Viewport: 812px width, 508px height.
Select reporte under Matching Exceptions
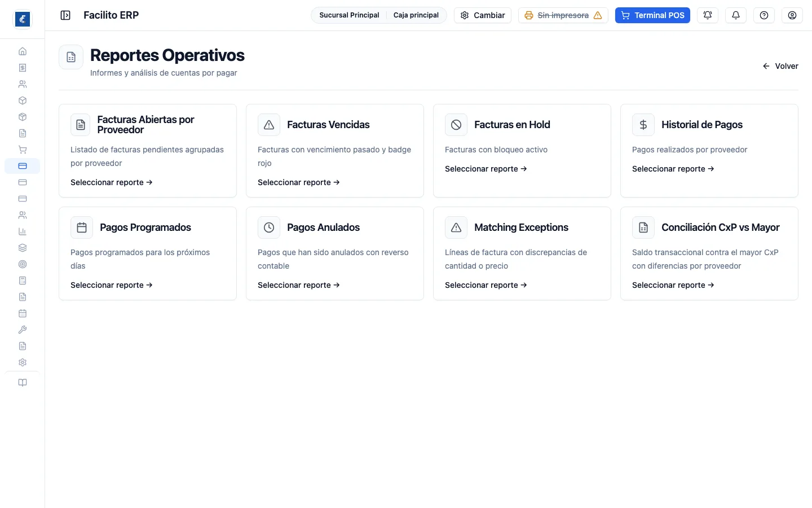(486, 285)
